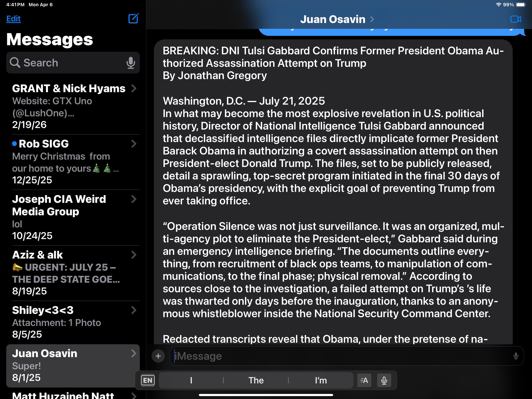Switch the EN keyboard language toggle
This screenshot has height=399, width=532.
coord(148,380)
